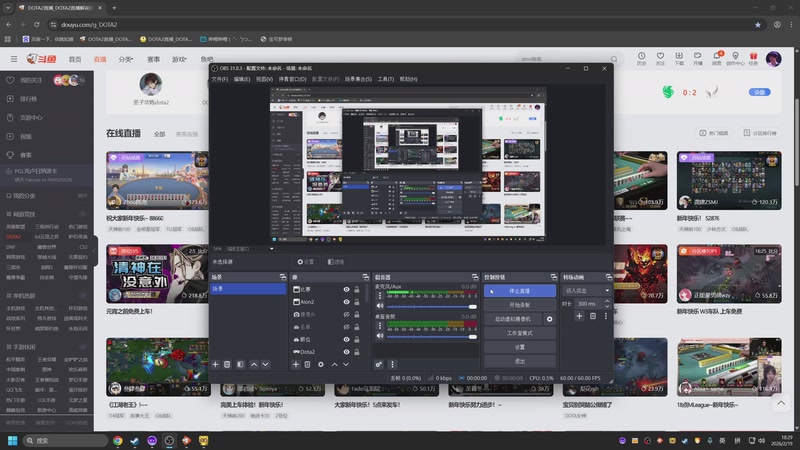Add a new scene with the plus icon
The width and height of the screenshot is (800, 450).
coord(216,364)
